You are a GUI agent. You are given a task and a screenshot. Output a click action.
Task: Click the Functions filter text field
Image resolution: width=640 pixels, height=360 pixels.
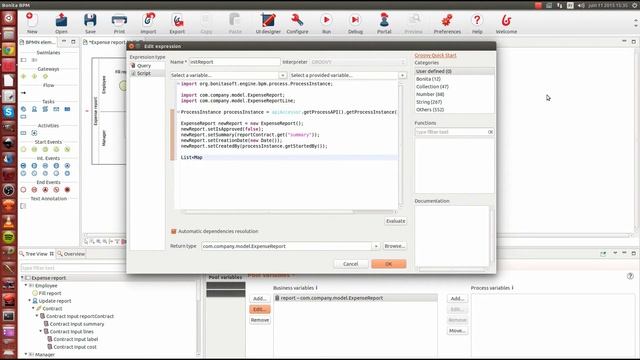(451, 132)
